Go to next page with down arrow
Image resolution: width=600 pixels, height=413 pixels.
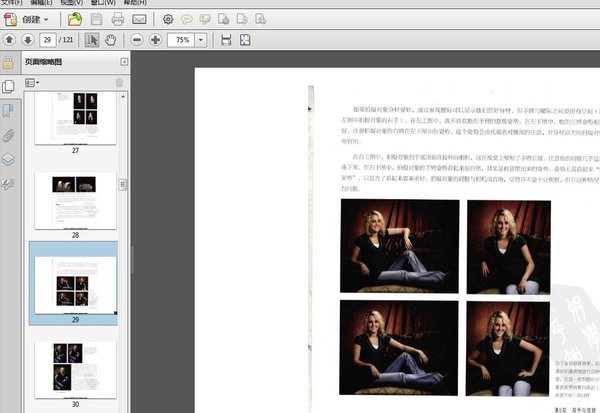27,40
